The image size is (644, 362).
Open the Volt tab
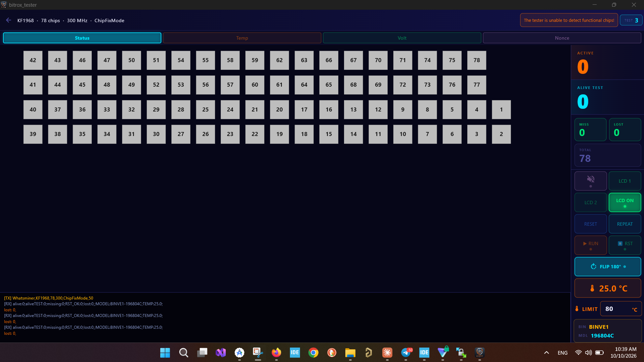402,38
